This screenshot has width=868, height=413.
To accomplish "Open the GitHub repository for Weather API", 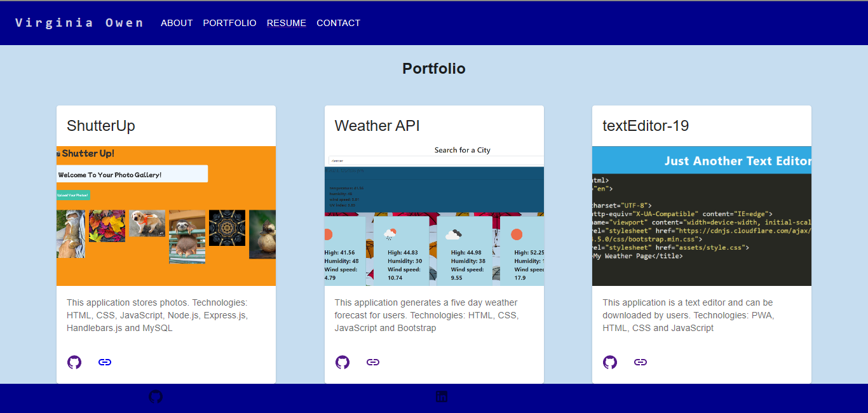I will click(x=342, y=362).
